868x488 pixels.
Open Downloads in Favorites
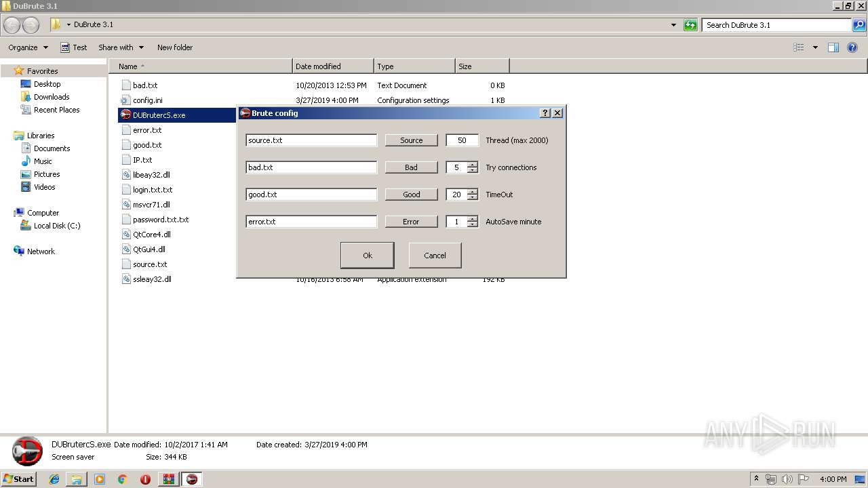pyautogui.click(x=52, y=97)
